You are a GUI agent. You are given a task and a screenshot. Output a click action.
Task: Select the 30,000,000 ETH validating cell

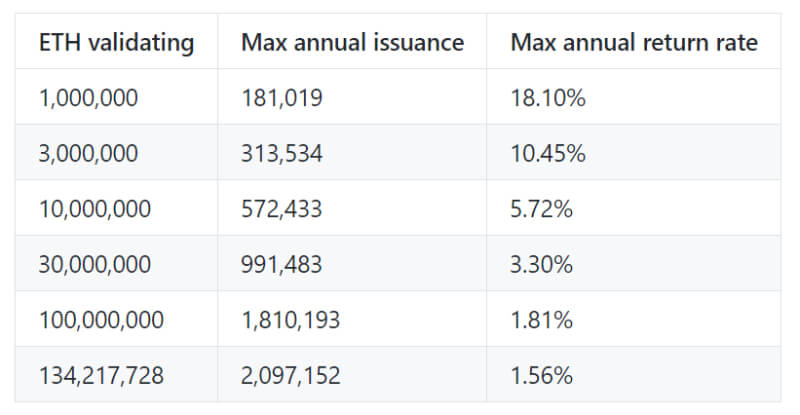94,264
